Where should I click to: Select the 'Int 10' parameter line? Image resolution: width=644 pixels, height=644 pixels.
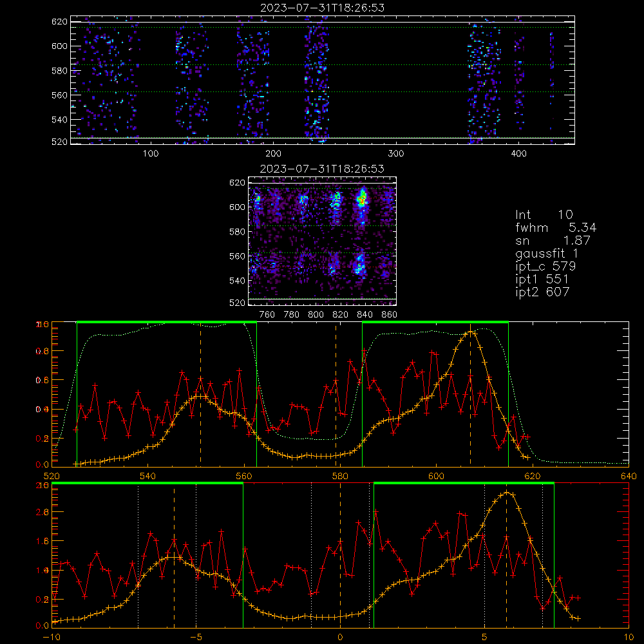[x=544, y=214]
